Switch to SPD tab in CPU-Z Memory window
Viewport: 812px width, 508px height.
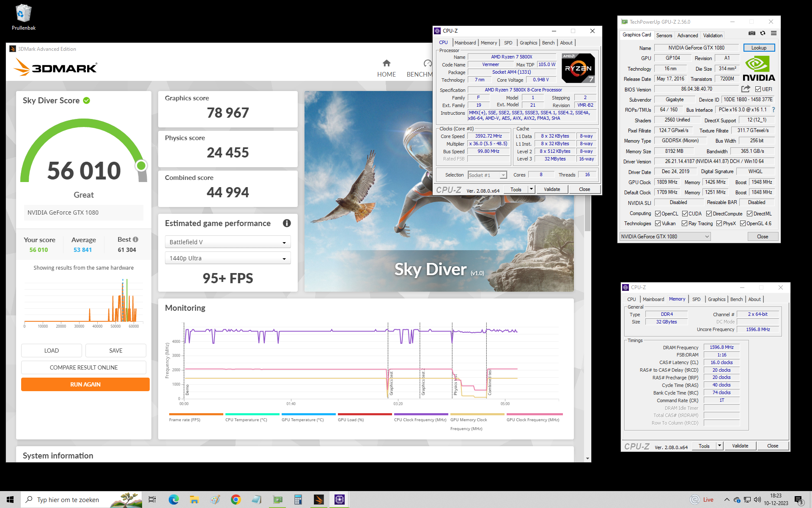coord(696,299)
